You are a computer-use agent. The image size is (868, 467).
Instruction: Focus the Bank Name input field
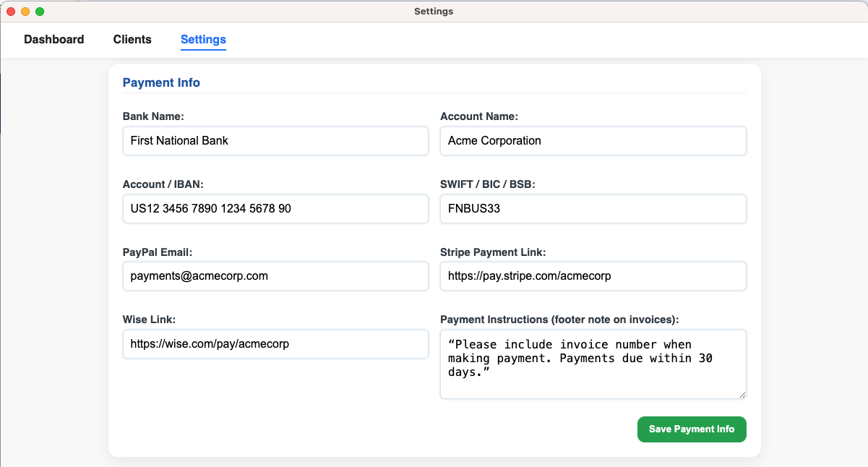coord(275,141)
